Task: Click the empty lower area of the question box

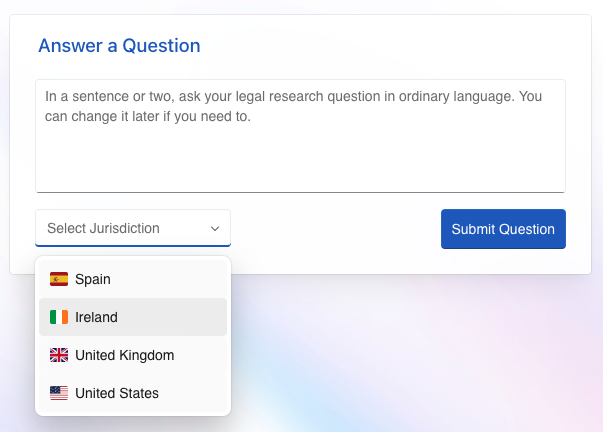Action: pyautogui.click(x=300, y=162)
